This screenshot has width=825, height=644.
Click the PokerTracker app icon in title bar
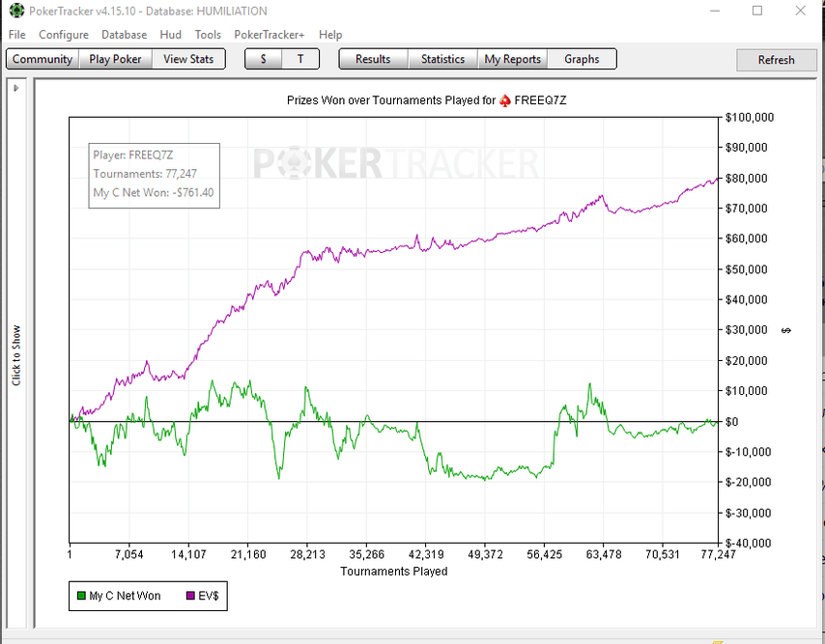(16, 11)
